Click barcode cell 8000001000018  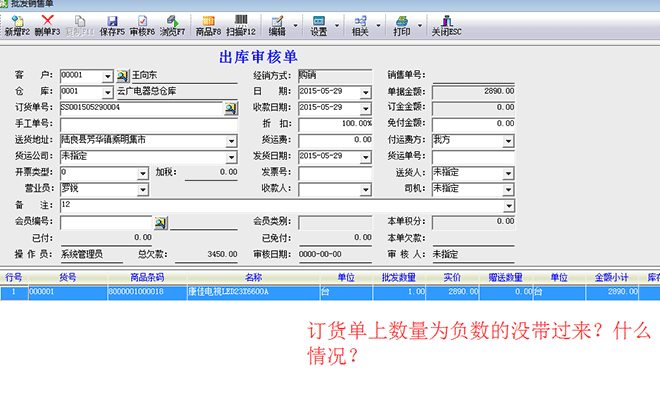click(x=147, y=292)
